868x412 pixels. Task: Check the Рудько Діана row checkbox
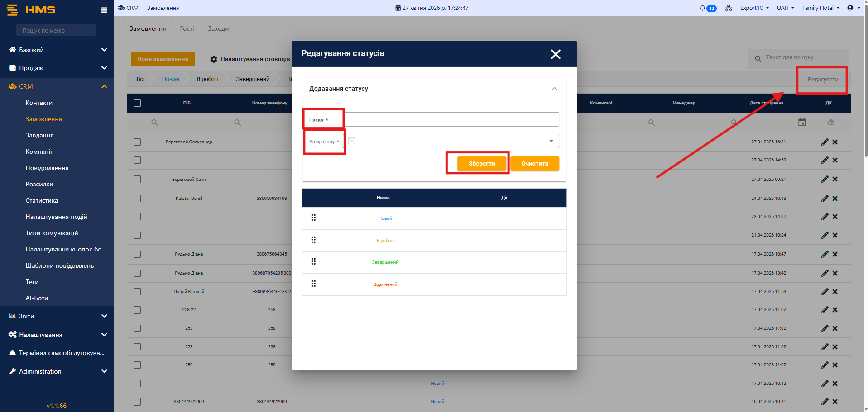(x=137, y=254)
